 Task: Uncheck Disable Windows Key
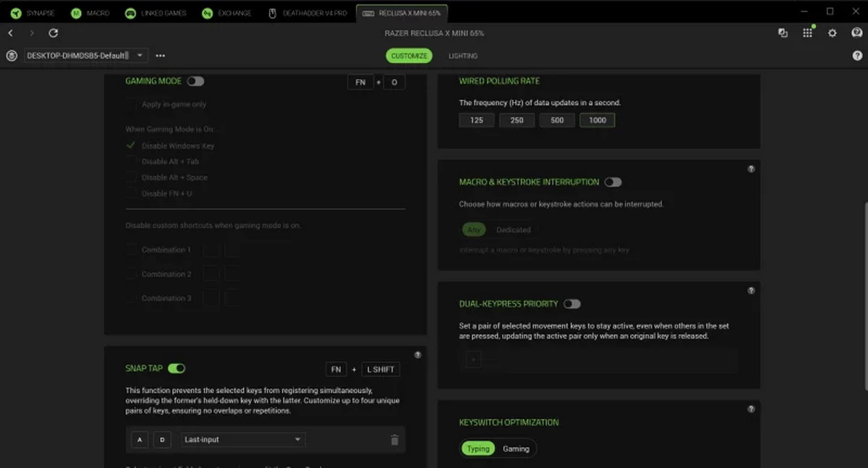coord(131,145)
